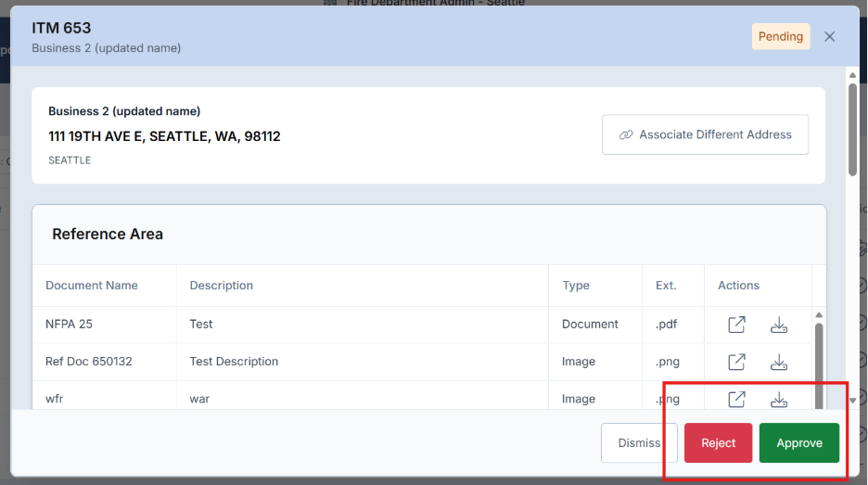Reject the ITM 653 submission
The width and height of the screenshot is (868, 485).
tap(718, 443)
